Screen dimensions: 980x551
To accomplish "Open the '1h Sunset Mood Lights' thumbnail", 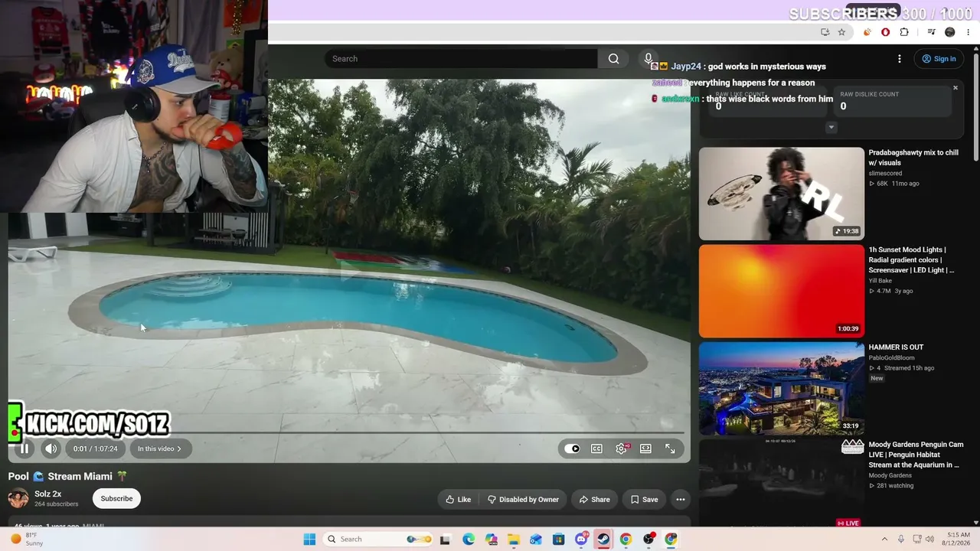I will (781, 291).
